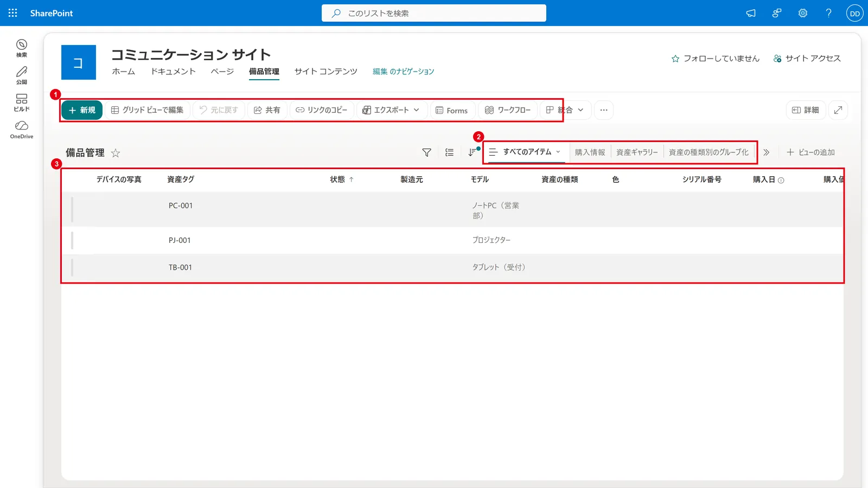Open the social network icon in header
Image resolution: width=868 pixels, height=488 pixels.
point(777,13)
